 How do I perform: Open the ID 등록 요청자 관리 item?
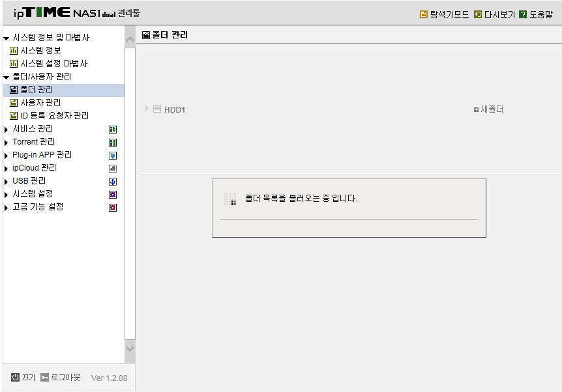coord(54,116)
